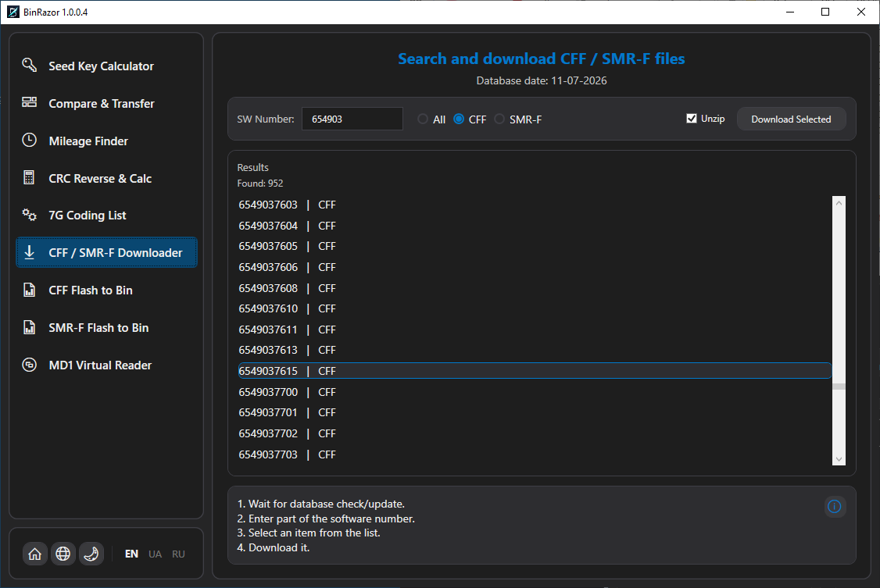Open Seed Key Calculator page
This screenshot has width=880, height=588.
(106, 66)
